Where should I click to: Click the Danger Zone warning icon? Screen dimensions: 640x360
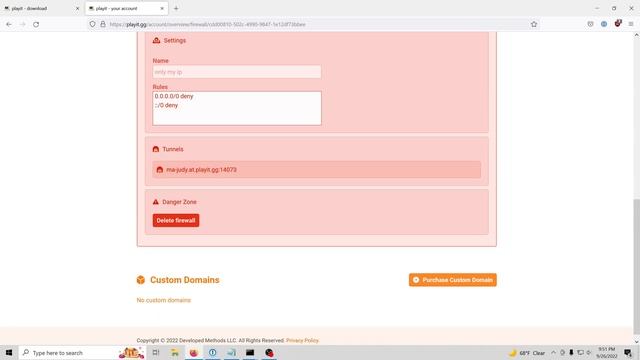click(156, 202)
